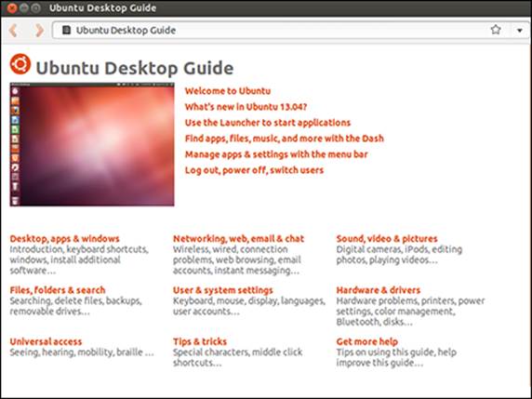Click the Ubuntu desktop screenshot thumbnail

92,144
